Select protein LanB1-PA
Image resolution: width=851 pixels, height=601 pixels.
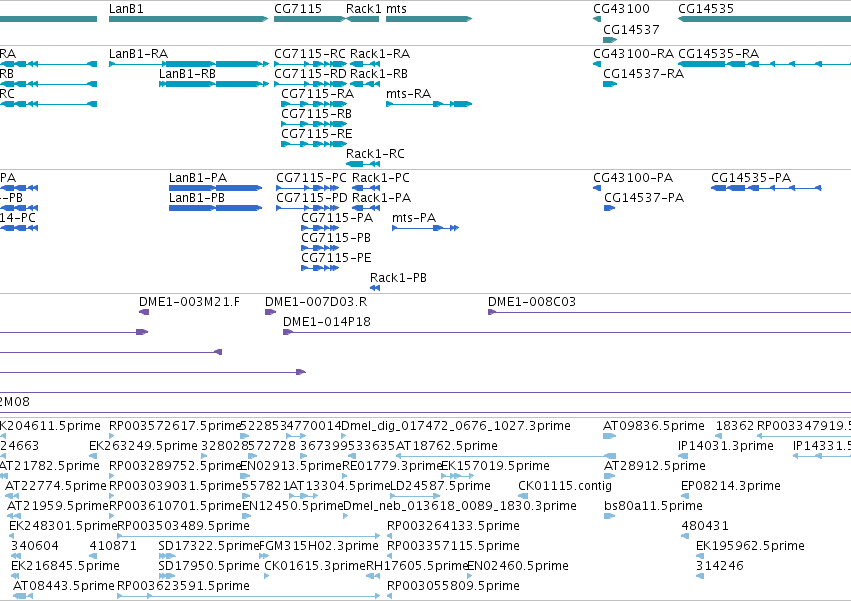215,188
